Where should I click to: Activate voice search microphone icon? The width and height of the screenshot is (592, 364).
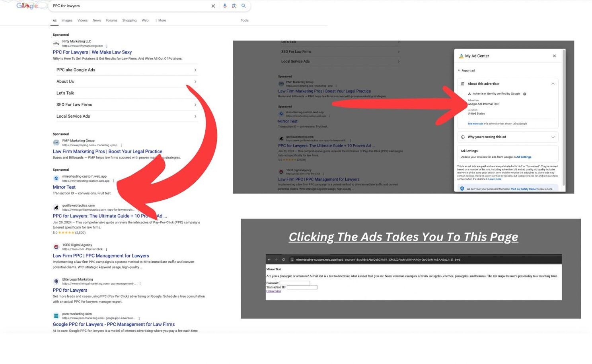pyautogui.click(x=225, y=6)
